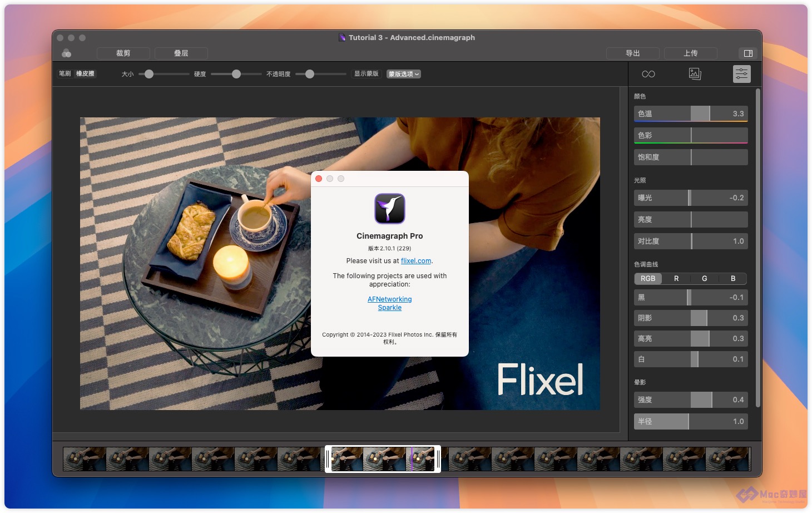Select the 橡皮擦 eraser mode
The height and width of the screenshot is (513, 812).
pyautogui.click(x=85, y=73)
